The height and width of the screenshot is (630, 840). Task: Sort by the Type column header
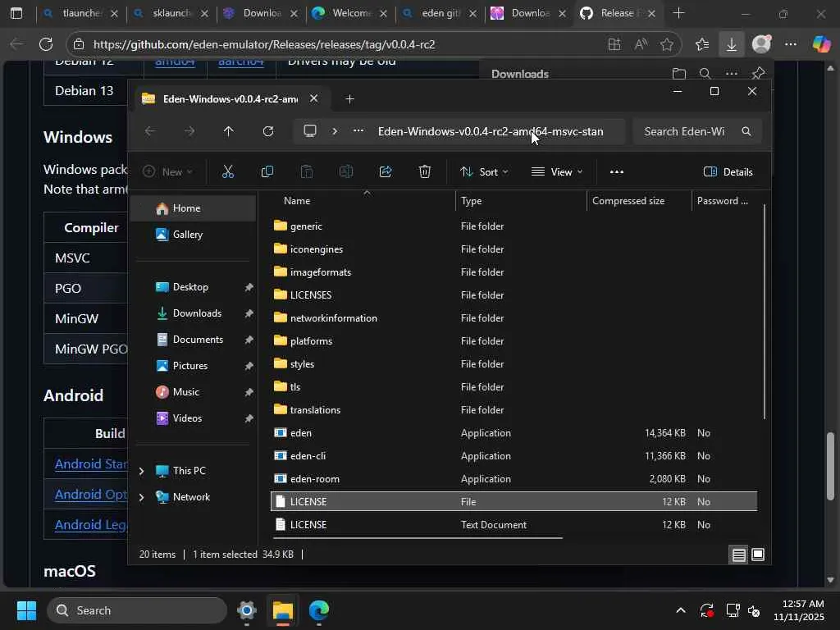tap(521, 201)
